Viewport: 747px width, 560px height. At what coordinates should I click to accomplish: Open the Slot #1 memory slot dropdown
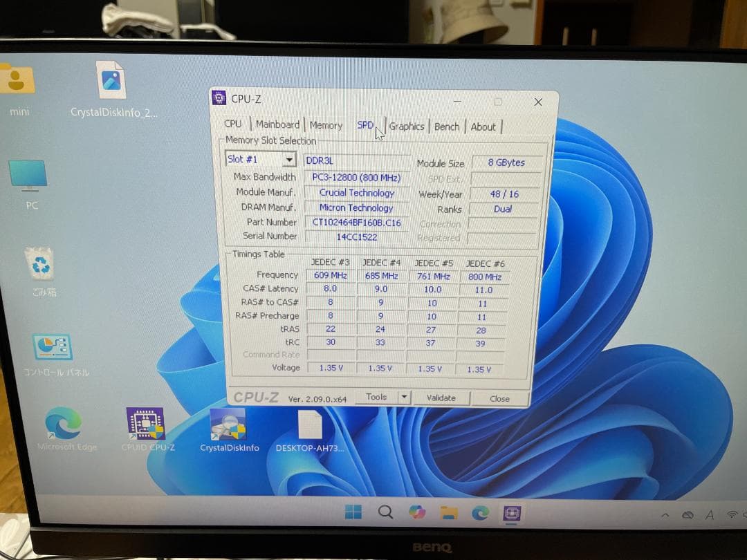coord(290,159)
